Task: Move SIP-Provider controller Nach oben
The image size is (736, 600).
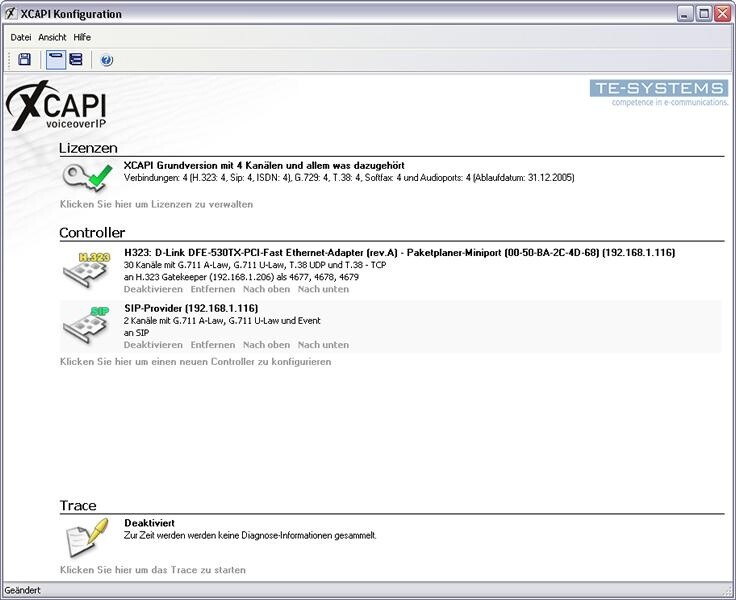Action: tap(266, 345)
